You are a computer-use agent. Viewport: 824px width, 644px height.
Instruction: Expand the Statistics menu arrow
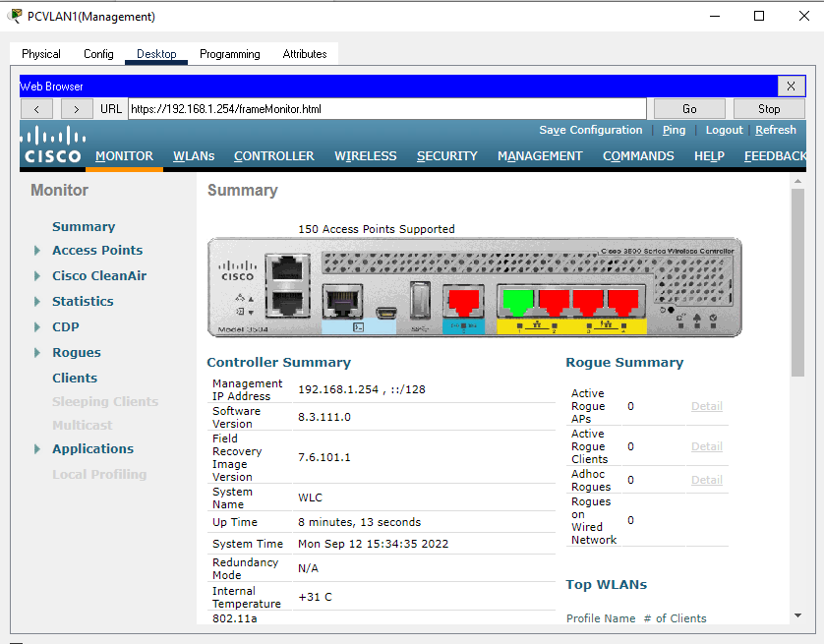click(x=36, y=302)
